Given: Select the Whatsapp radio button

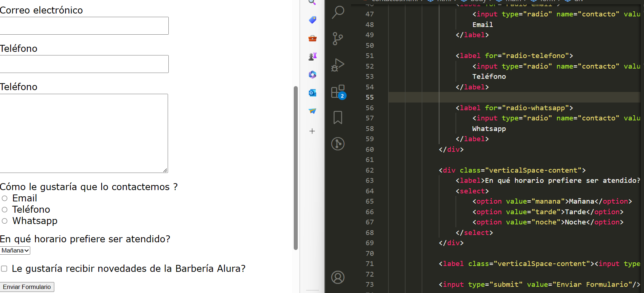Looking at the screenshot, I should 5,221.
